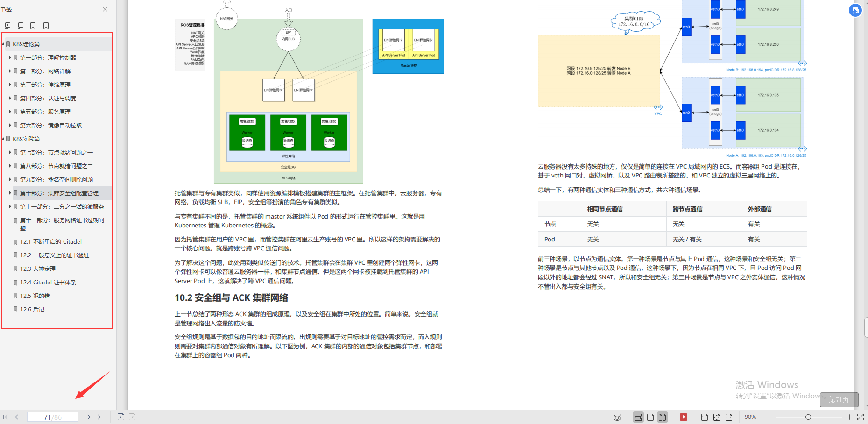Screen dimensions: 868x424
Task: Click table cell 无关 / 有关
Action: [x=687, y=240]
